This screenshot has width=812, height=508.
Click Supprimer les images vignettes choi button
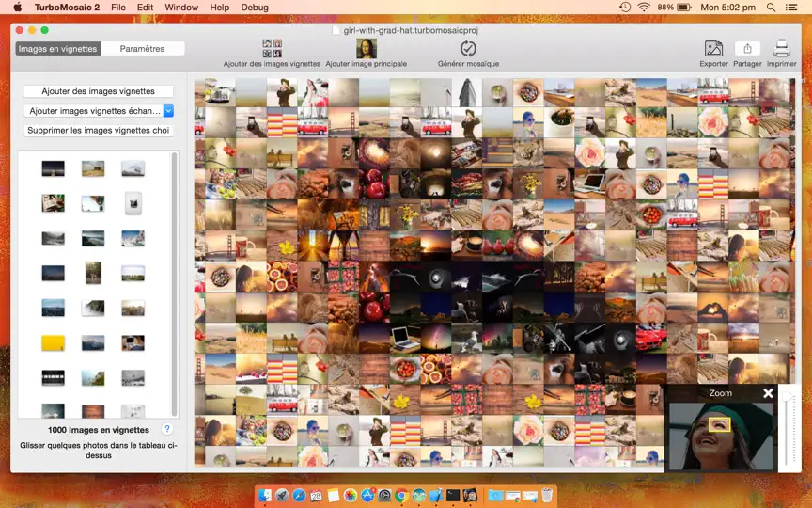coord(99,130)
